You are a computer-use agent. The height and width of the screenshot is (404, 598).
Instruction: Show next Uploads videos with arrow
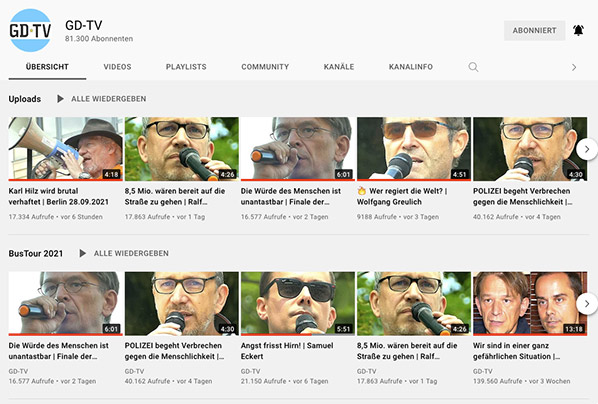point(587,149)
